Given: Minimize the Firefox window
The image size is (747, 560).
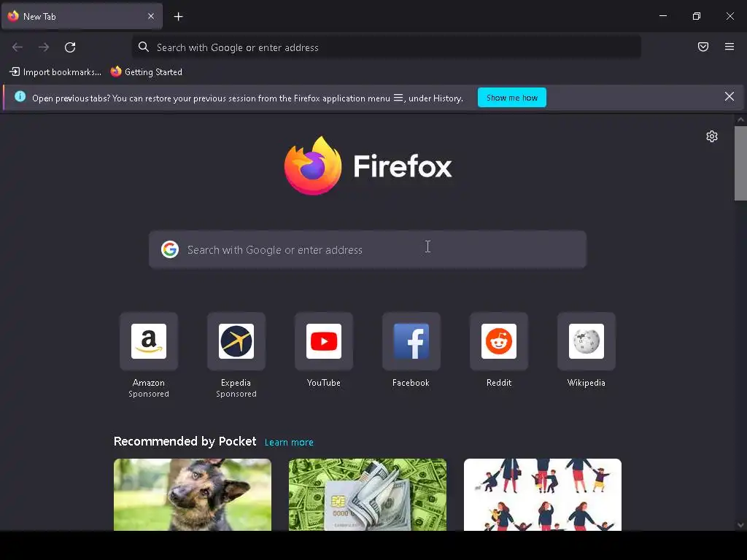Looking at the screenshot, I should 662,16.
